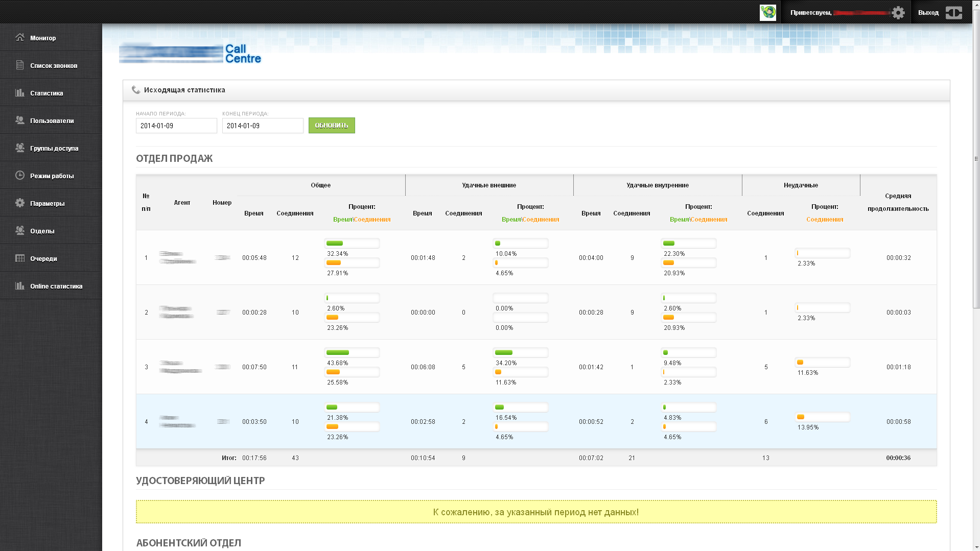Click the 00:03:50 time cell
Screen dimensions: 980x551
254,422
